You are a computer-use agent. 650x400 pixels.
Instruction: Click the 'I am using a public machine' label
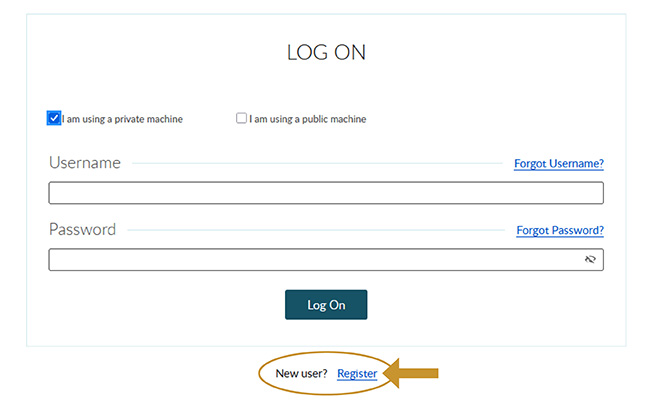pos(307,119)
